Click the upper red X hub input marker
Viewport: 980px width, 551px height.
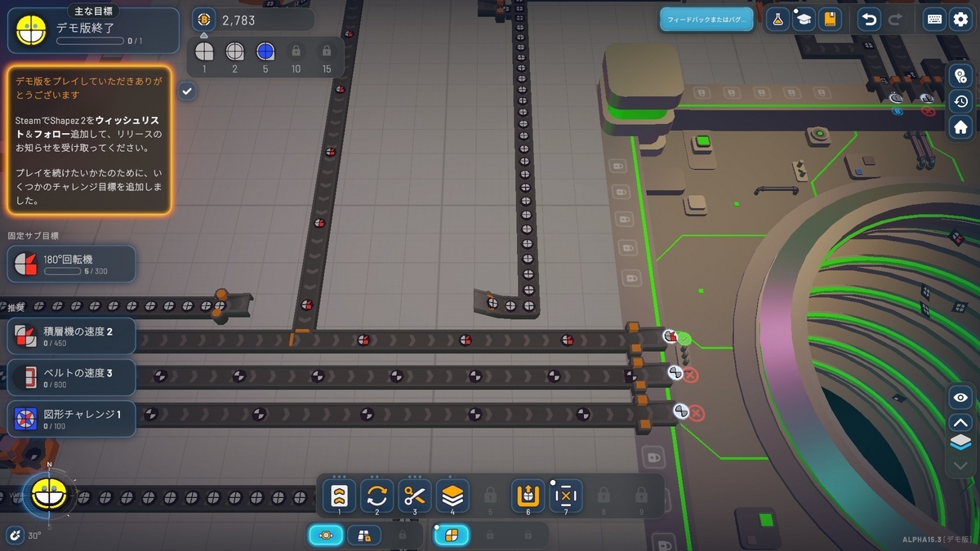coord(691,375)
